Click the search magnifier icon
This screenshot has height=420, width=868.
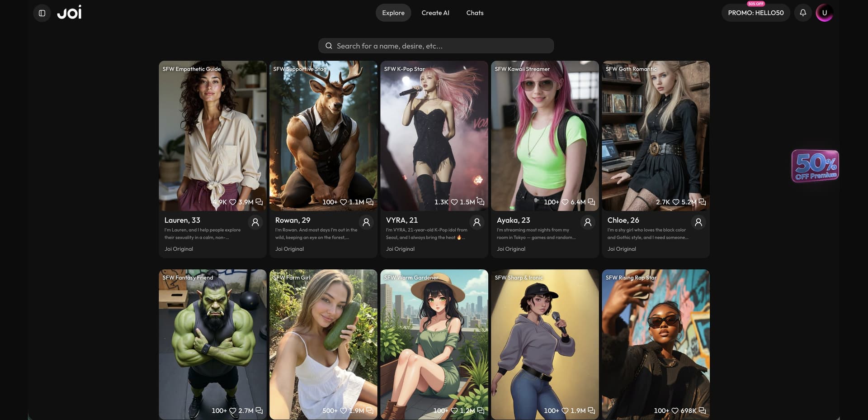(329, 46)
